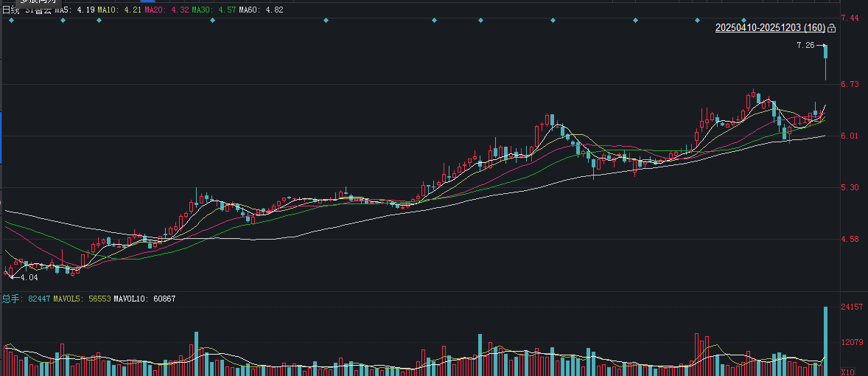868x376 pixels.
Task: Click the 24157 volume axis label
Action: [853, 306]
